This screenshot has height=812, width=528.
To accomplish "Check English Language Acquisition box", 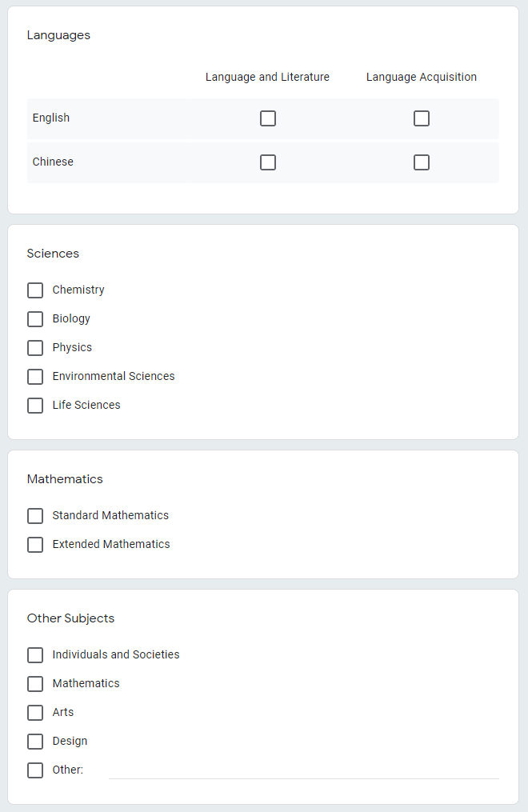I will (422, 118).
